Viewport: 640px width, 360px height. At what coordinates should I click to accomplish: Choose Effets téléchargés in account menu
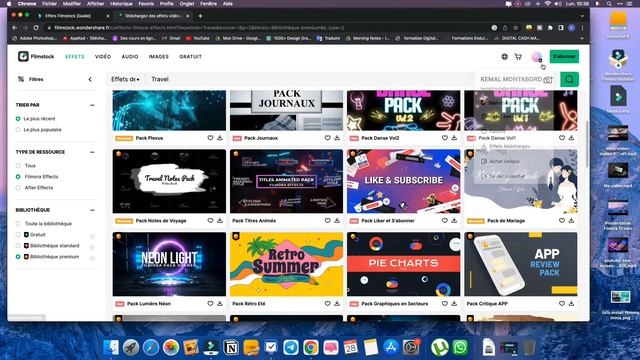(506, 146)
